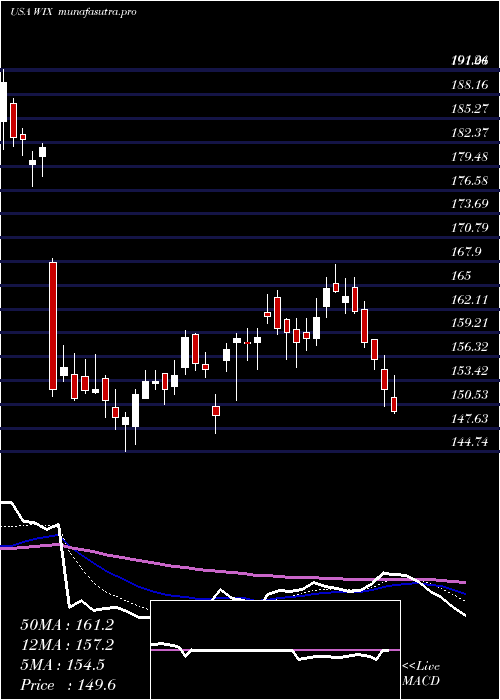Click the 162.11 price axis label
The image size is (500, 700).
click(x=470, y=300)
